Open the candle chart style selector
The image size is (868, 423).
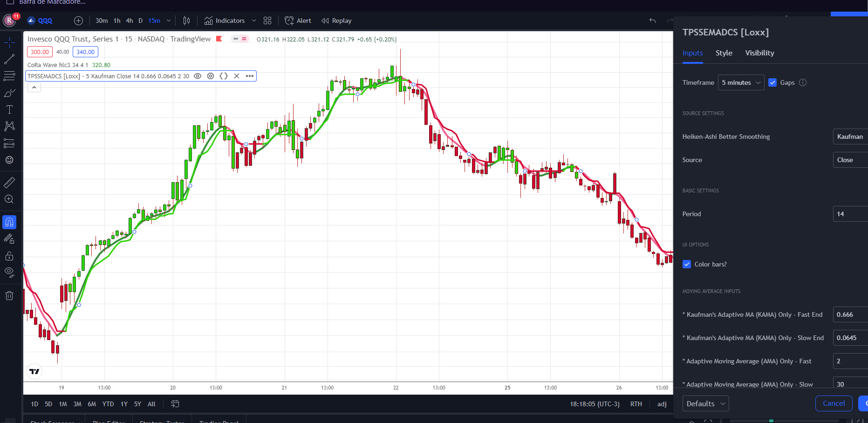(186, 20)
